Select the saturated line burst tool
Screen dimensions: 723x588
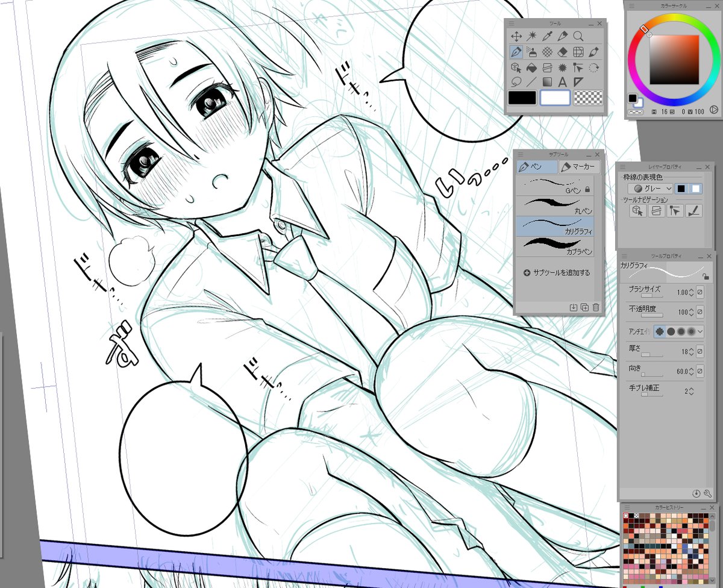point(563,67)
